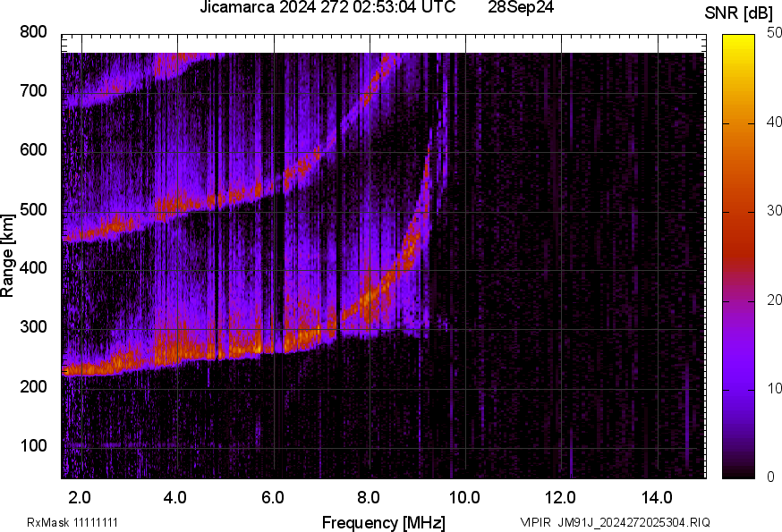Select the 2.0 frequency tick label
The image size is (782, 532).
tap(80, 496)
